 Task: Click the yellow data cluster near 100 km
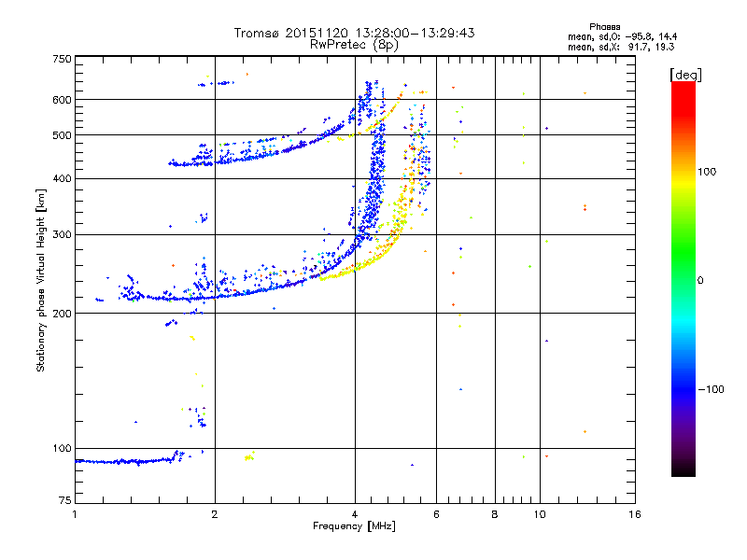coord(248,456)
